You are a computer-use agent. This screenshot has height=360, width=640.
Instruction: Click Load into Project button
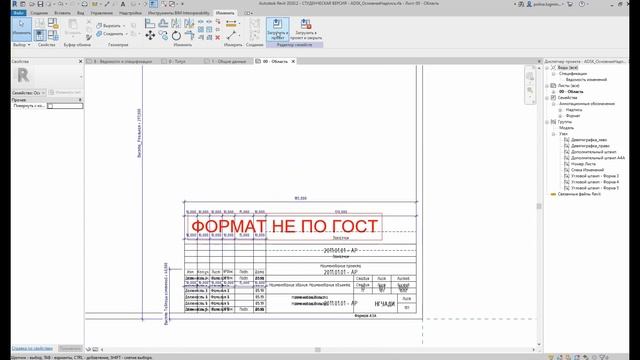[x=278, y=29]
